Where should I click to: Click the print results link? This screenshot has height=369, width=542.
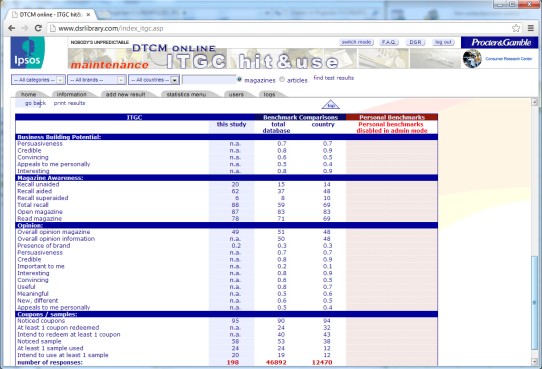click(x=69, y=103)
